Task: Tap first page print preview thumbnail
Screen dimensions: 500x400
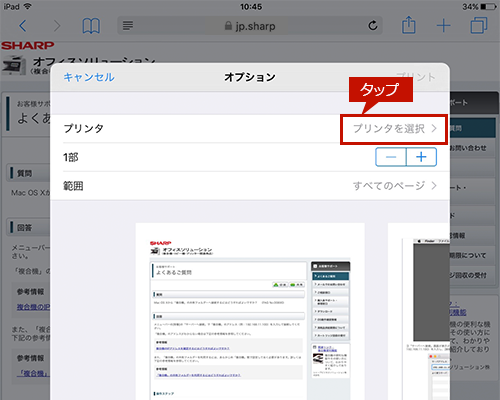Action: tap(250, 311)
